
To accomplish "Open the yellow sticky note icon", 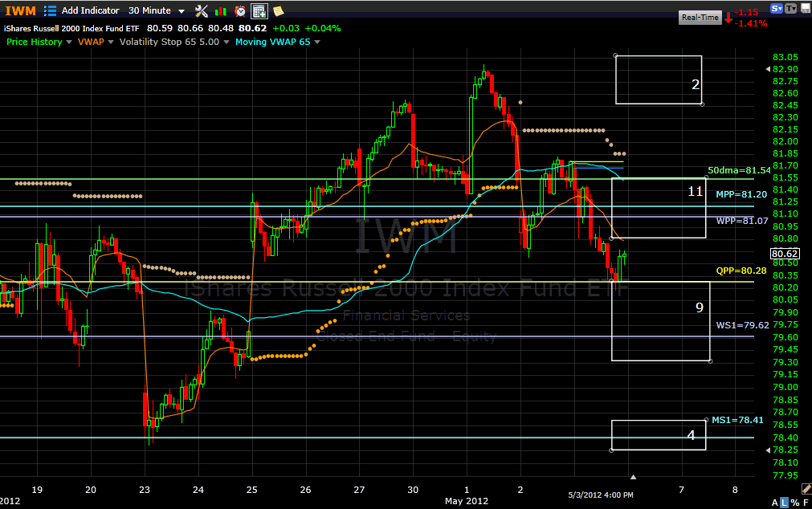I will pyautogui.click(x=278, y=11).
